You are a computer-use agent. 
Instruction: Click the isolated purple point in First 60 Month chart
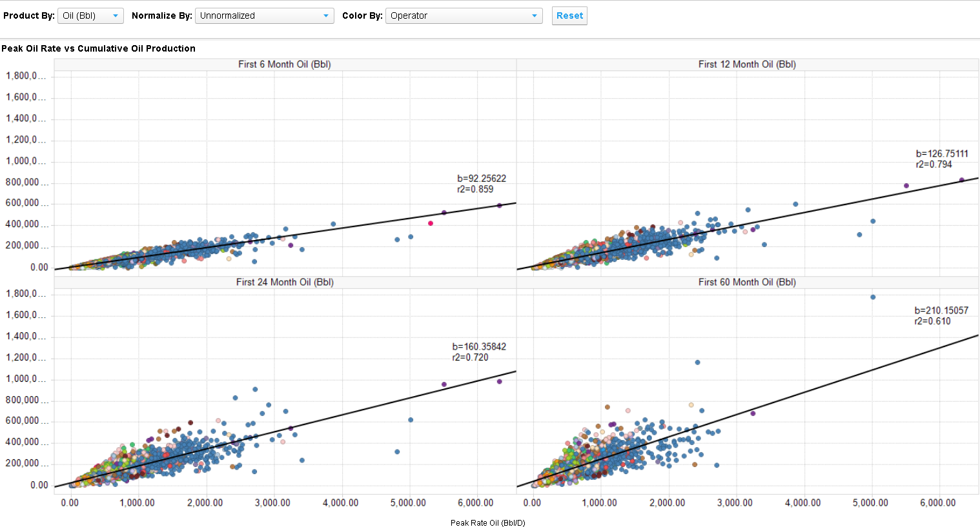pos(753,413)
